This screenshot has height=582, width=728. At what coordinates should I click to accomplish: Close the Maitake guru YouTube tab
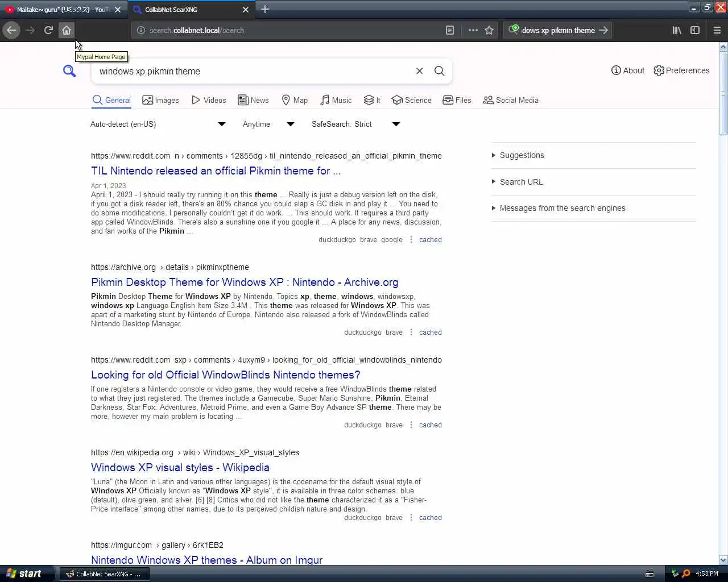pyautogui.click(x=118, y=9)
